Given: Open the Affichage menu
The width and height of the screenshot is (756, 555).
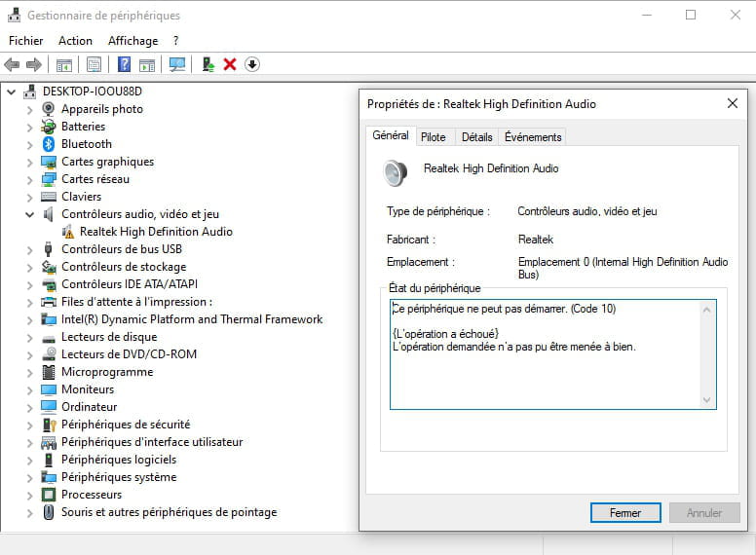Looking at the screenshot, I should point(133,41).
